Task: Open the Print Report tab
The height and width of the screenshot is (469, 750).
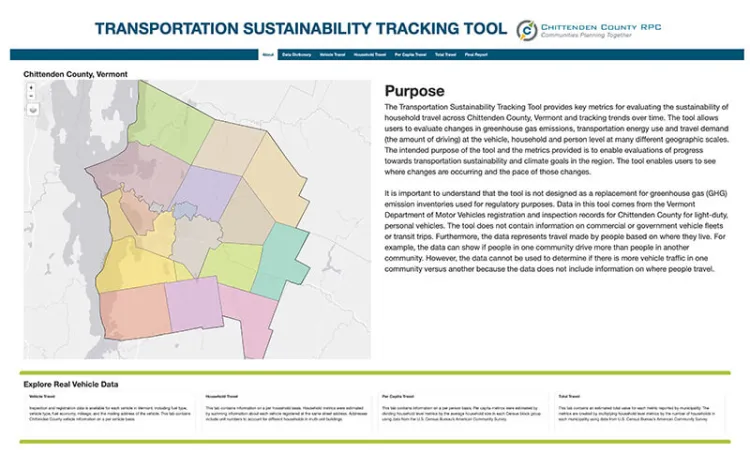Action: (x=478, y=55)
